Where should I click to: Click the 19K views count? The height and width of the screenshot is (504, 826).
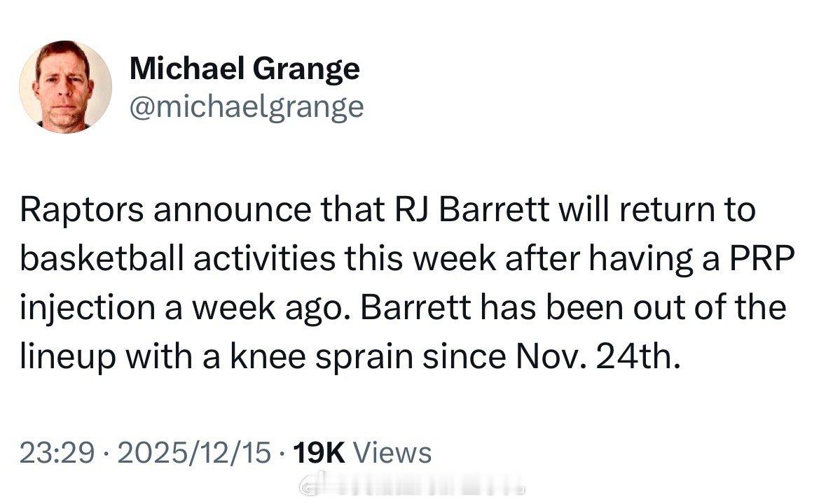click(319, 452)
